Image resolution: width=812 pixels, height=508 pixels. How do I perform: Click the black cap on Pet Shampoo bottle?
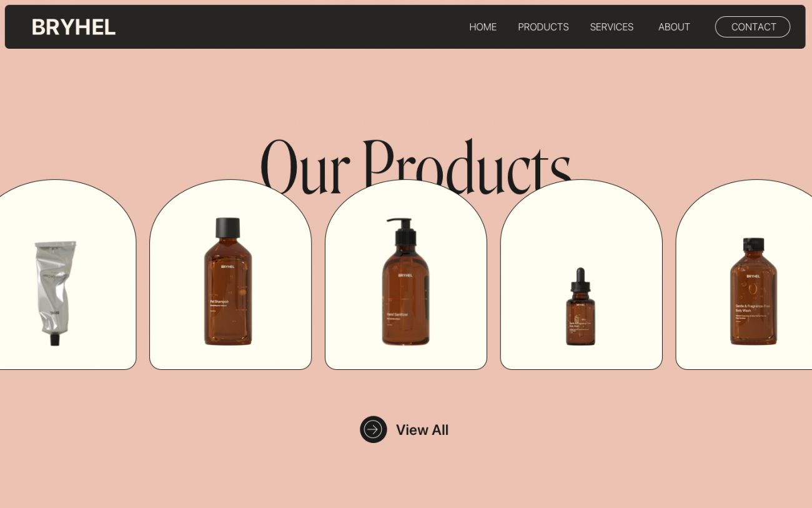[x=228, y=227]
